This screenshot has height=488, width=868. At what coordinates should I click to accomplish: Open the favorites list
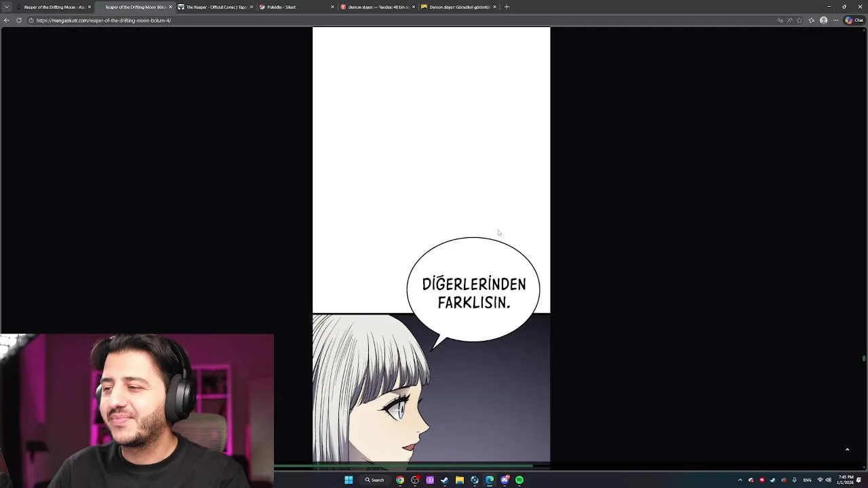coord(811,20)
